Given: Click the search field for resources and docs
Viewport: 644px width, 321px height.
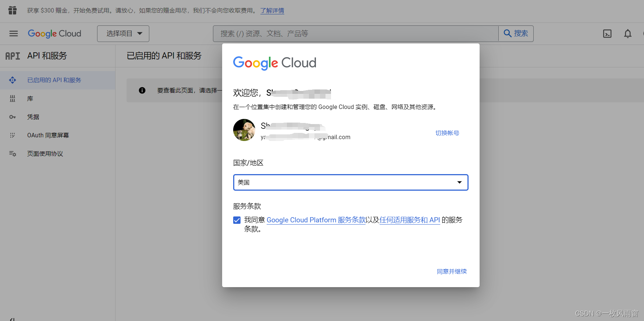Looking at the screenshot, I should pyautogui.click(x=356, y=33).
